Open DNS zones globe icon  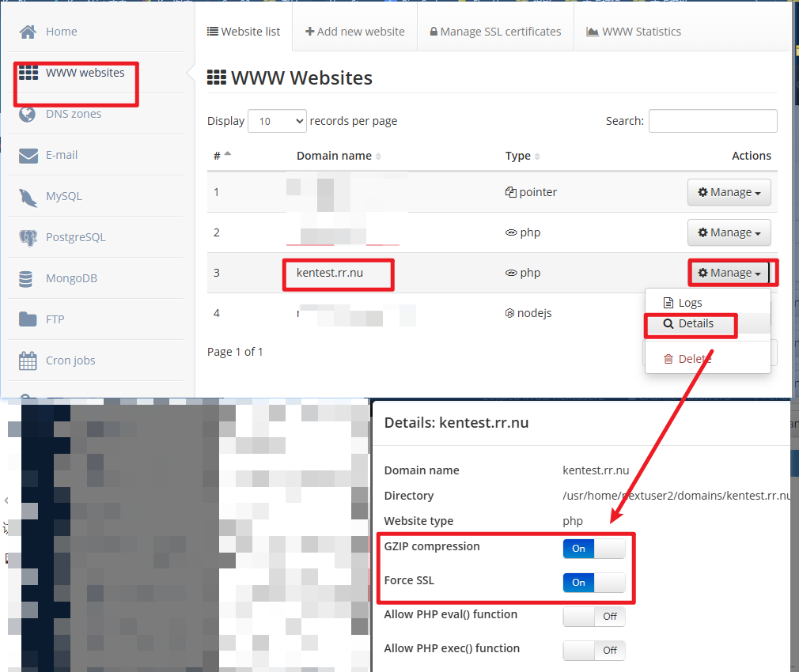(x=28, y=114)
